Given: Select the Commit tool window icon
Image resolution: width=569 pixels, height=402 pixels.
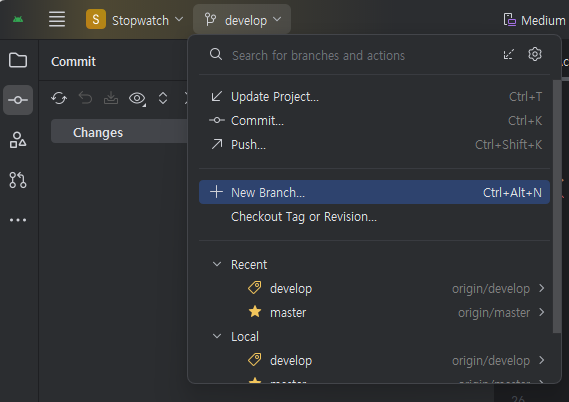Looking at the screenshot, I should (18, 100).
